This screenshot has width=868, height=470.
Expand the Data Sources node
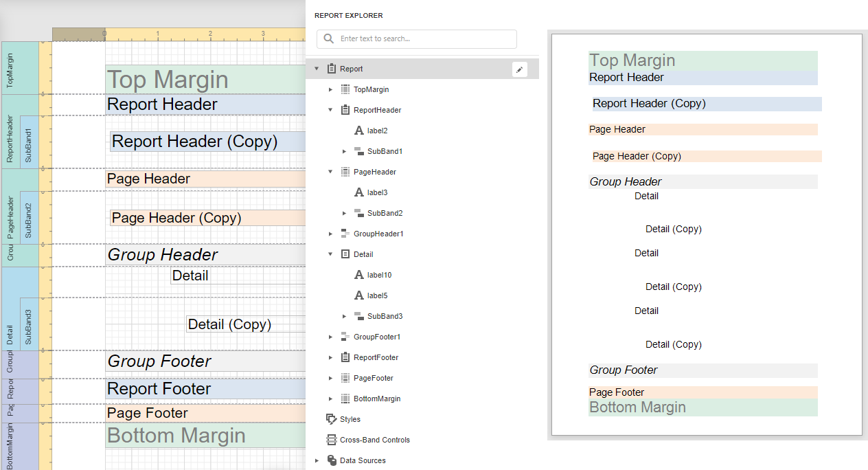coord(317,460)
